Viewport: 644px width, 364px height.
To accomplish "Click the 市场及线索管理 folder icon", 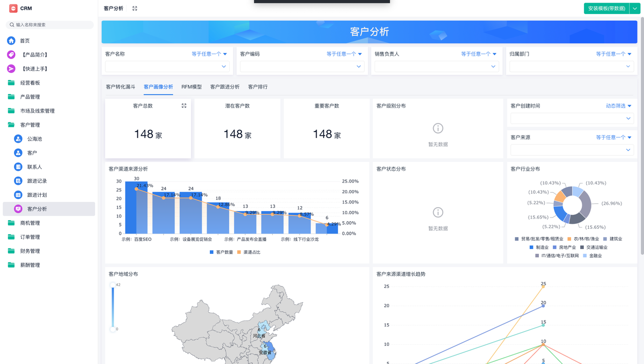I will (x=11, y=111).
